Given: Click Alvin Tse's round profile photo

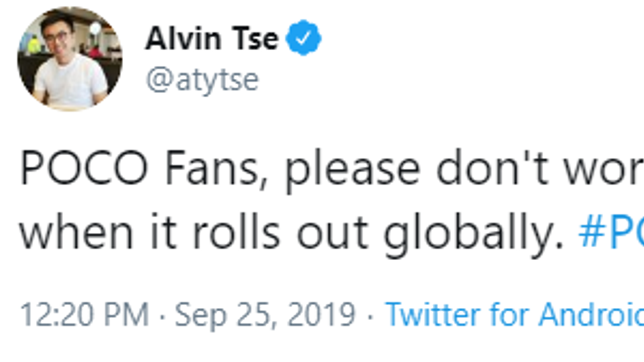Looking at the screenshot, I should pos(70,59).
